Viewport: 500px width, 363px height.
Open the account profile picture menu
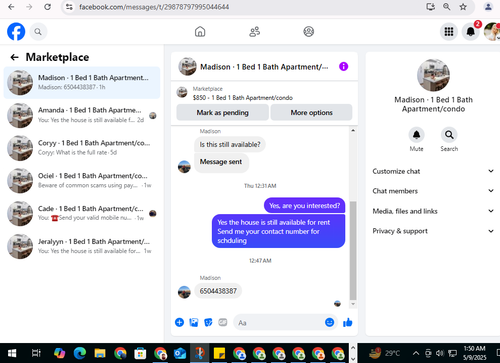click(492, 32)
